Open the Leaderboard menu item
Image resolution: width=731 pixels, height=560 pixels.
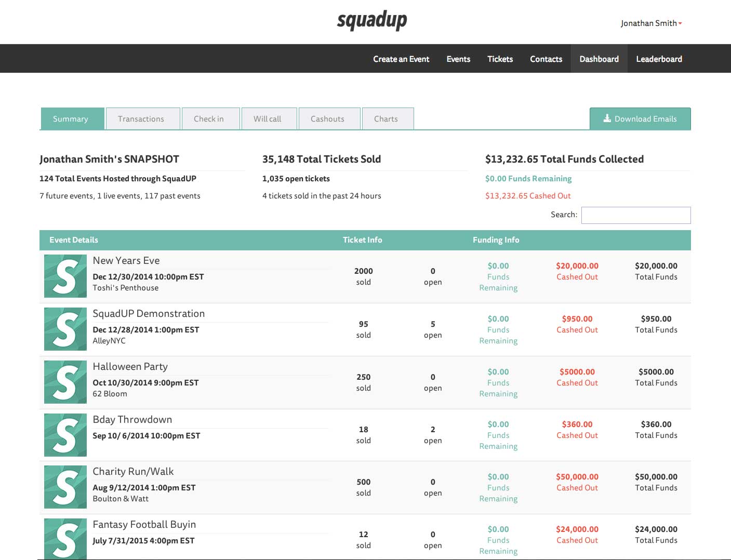(x=659, y=59)
